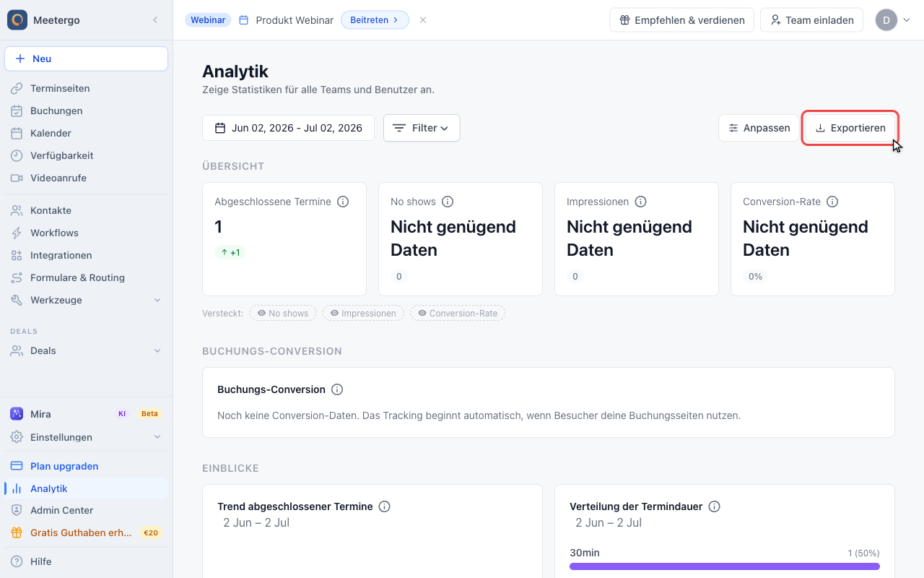Click the Team einladen button
The width and height of the screenshot is (924, 578).
click(x=812, y=20)
